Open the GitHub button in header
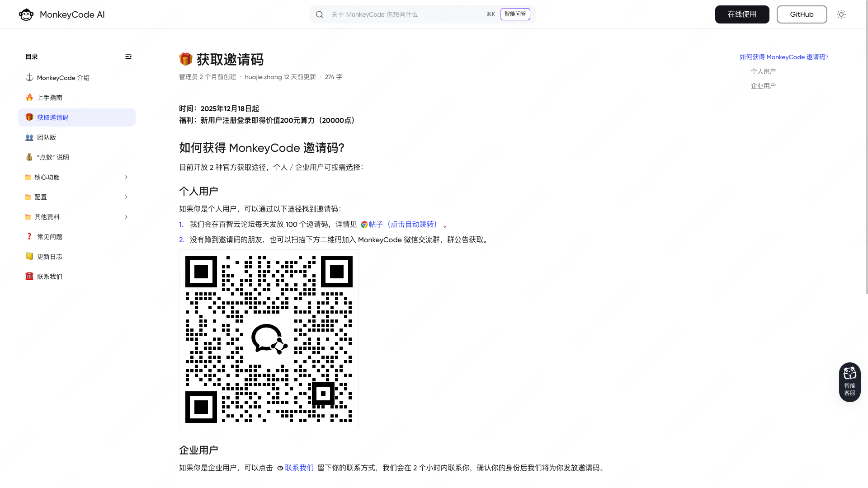Screen dimensions: 868x488 click(802, 14)
